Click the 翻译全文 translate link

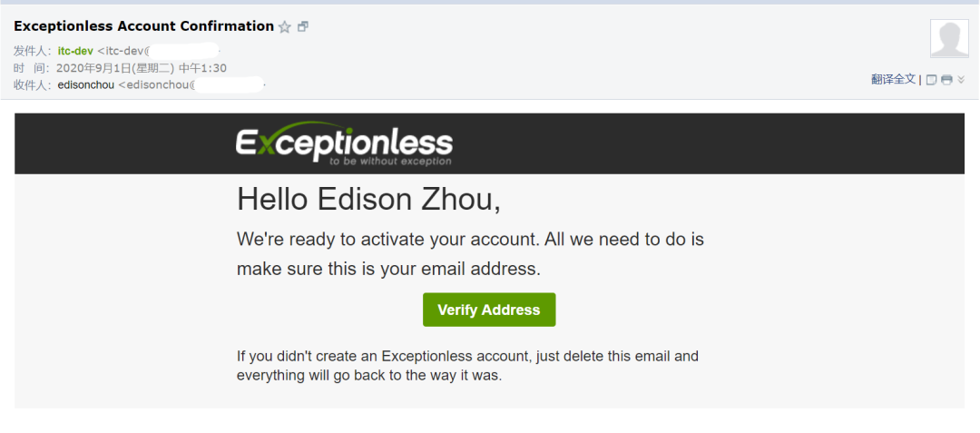[893, 79]
